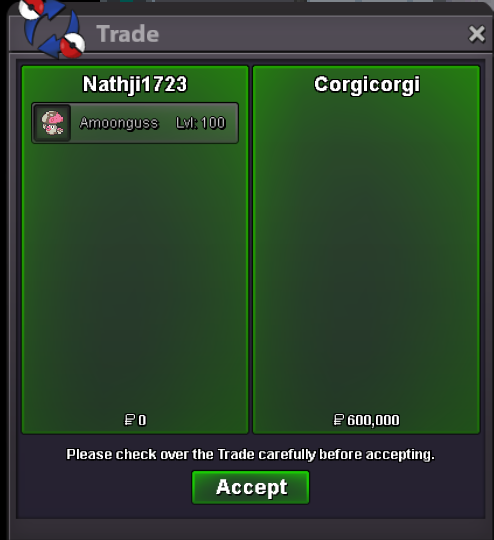The height and width of the screenshot is (540, 494).
Task: Click the Amoonguss sprite thumbnail
Action: pos(52,123)
